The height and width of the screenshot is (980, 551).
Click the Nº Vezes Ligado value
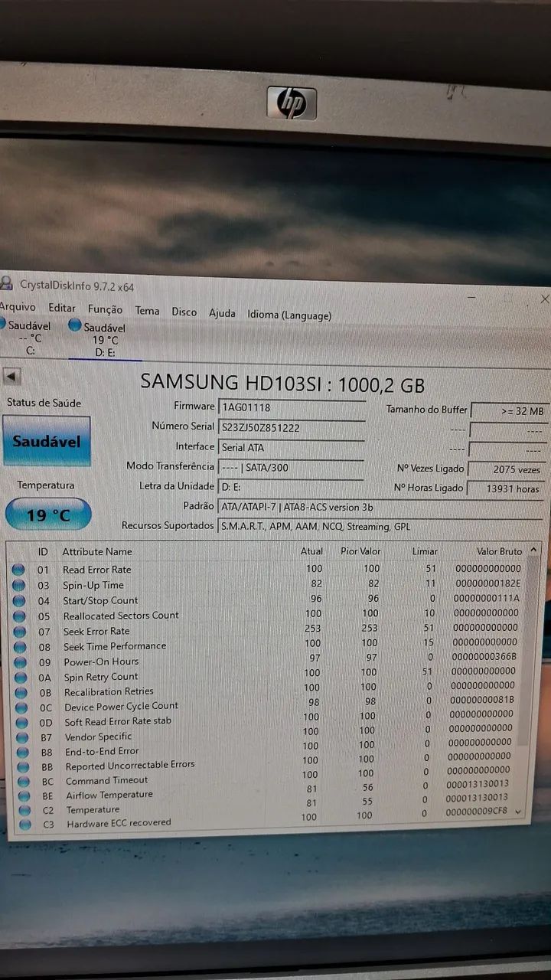coord(507,469)
